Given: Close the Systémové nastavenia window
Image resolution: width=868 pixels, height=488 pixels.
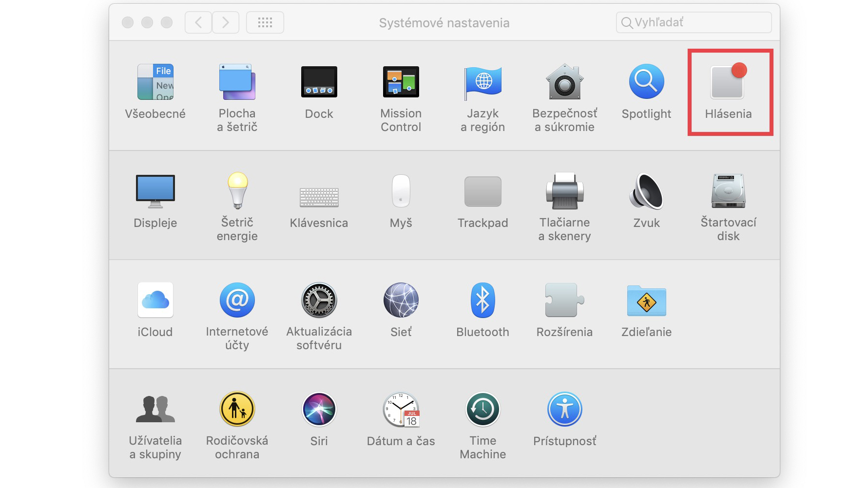Looking at the screenshot, I should (128, 22).
